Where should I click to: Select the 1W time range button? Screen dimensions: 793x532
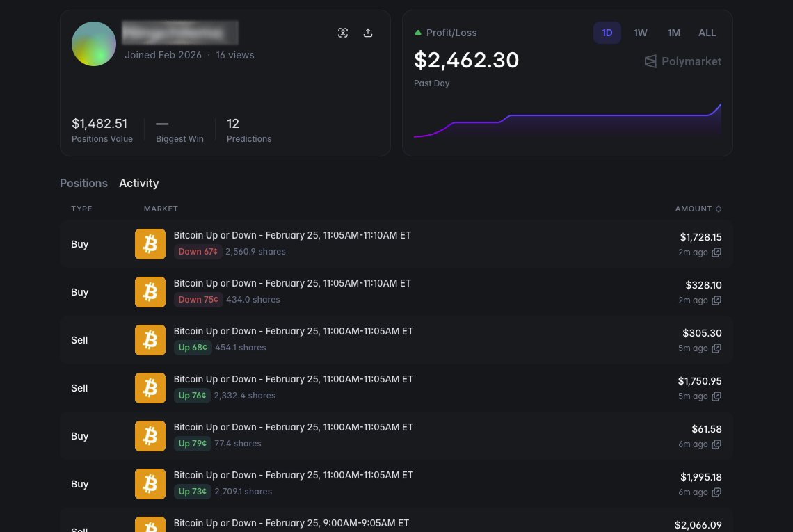[x=640, y=33]
